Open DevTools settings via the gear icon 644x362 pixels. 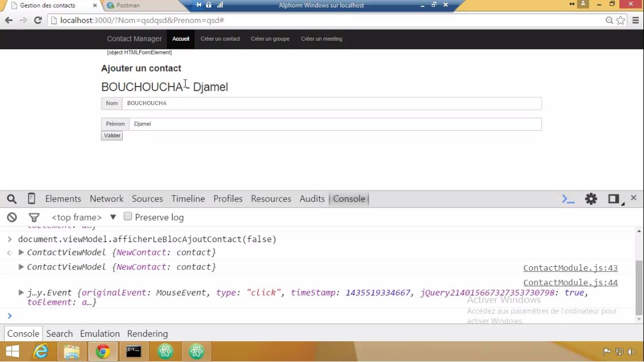click(x=591, y=198)
